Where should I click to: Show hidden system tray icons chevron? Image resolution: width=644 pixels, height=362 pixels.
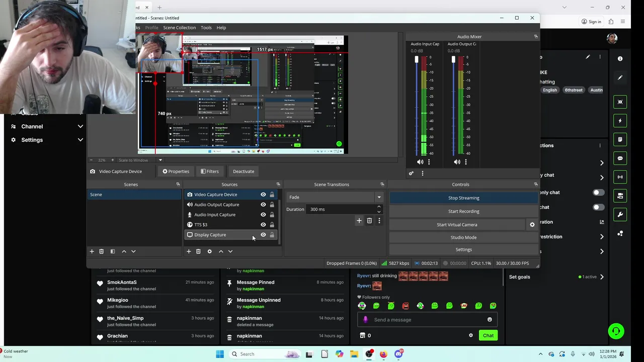541,354
